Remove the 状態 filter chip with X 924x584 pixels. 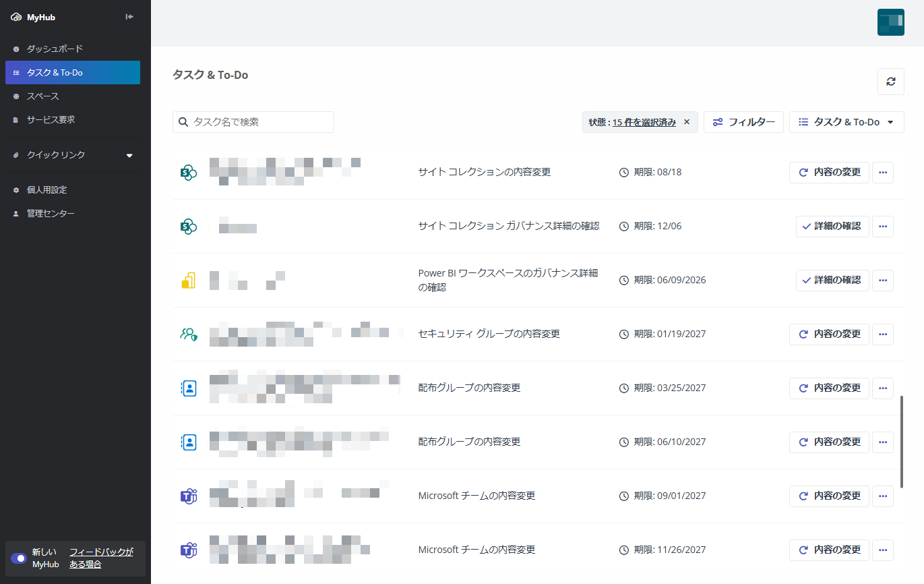click(x=687, y=122)
